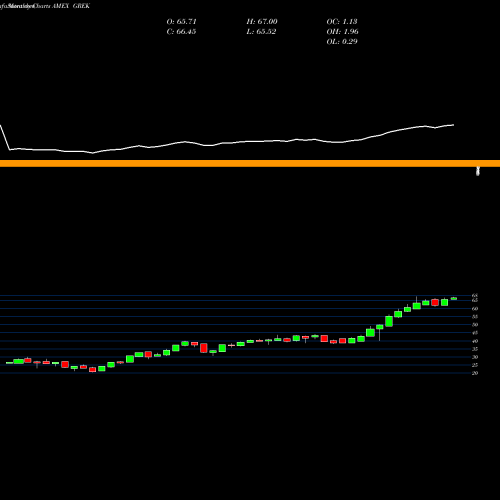The image size is (500, 500).
Task: Click the 60 price axis label
Action: tap(475, 309)
